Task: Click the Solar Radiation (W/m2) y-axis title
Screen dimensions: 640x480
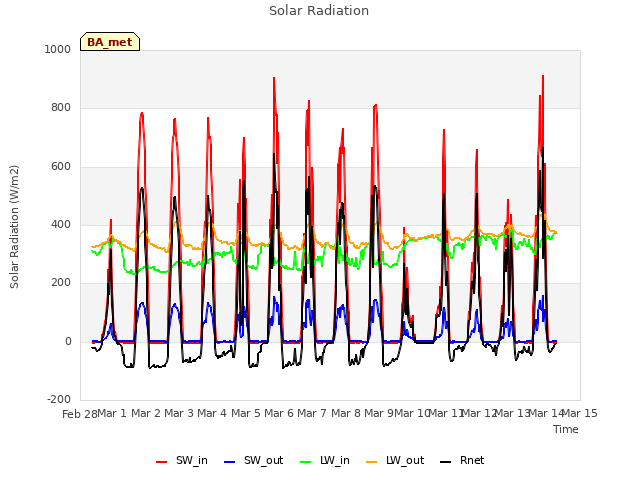Action: point(14,227)
